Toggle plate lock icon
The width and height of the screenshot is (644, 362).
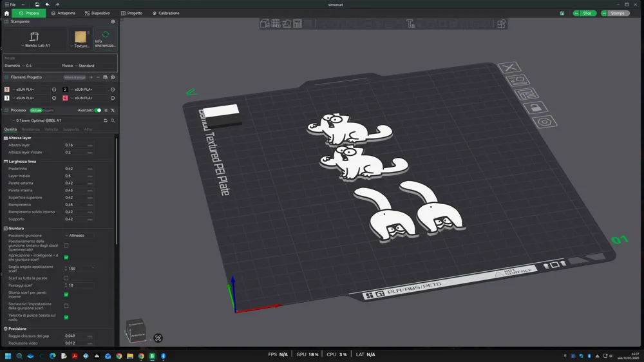(x=535, y=108)
